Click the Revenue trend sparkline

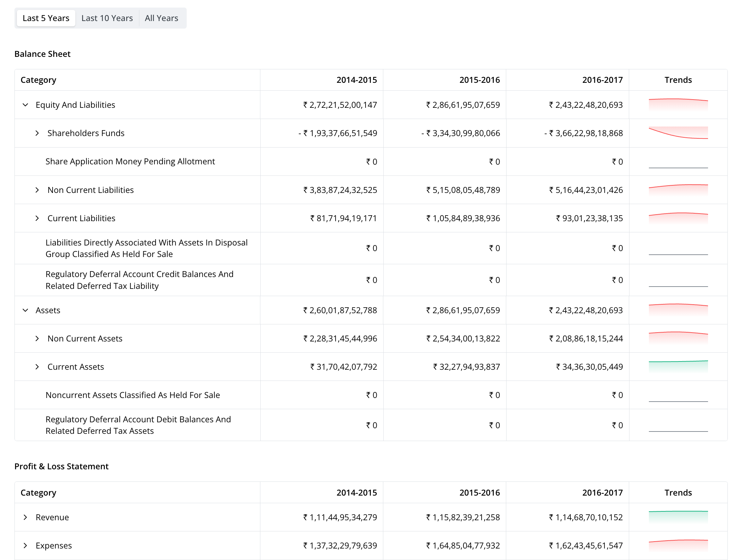tap(678, 517)
